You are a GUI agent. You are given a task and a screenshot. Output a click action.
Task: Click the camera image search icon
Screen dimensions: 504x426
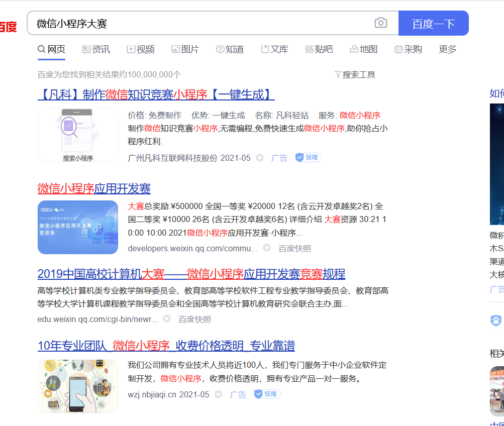coord(380,23)
